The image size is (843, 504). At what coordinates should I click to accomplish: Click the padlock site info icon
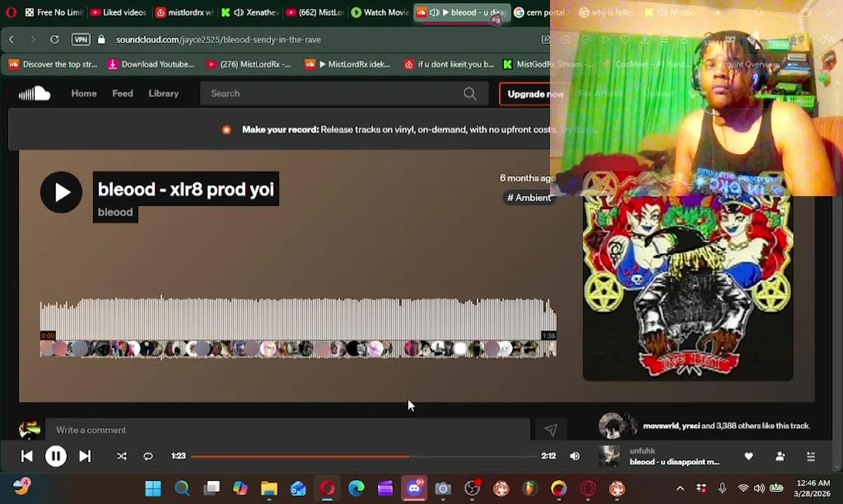pos(102,40)
